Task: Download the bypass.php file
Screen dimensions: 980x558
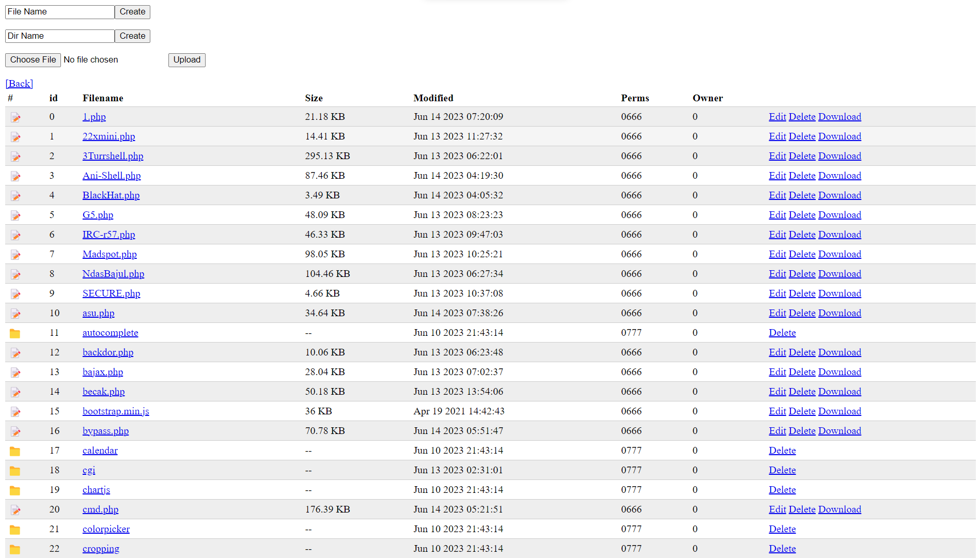Action: click(x=839, y=431)
